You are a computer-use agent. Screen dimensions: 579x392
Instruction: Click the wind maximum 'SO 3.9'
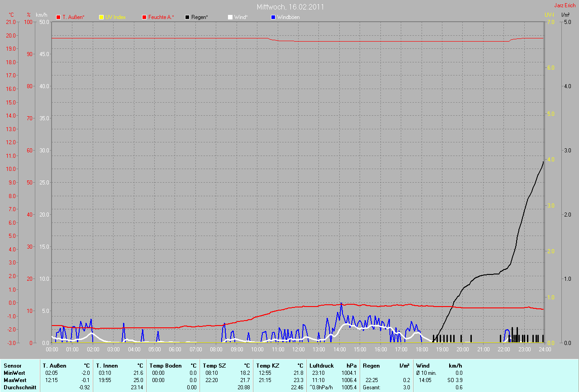coord(455,380)
